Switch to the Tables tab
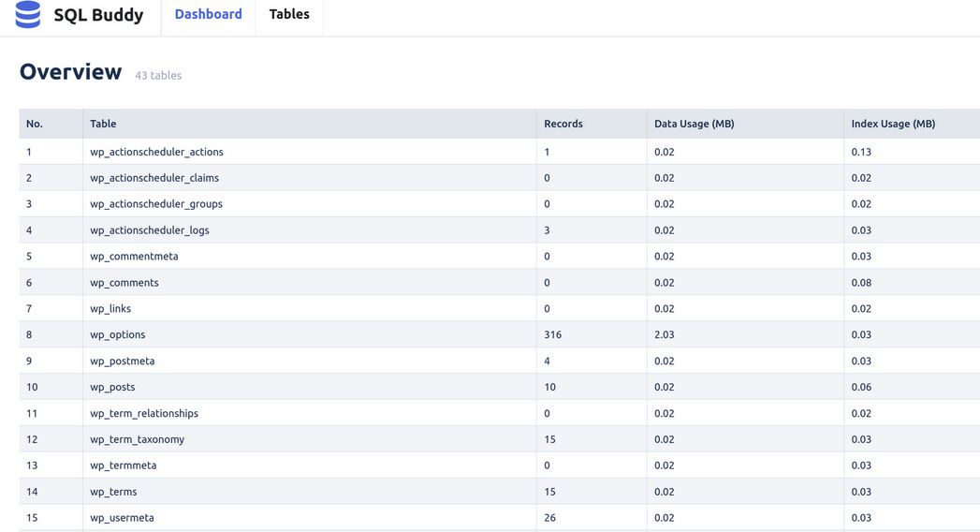The image size is (980, 532). (x=289, y=14)
